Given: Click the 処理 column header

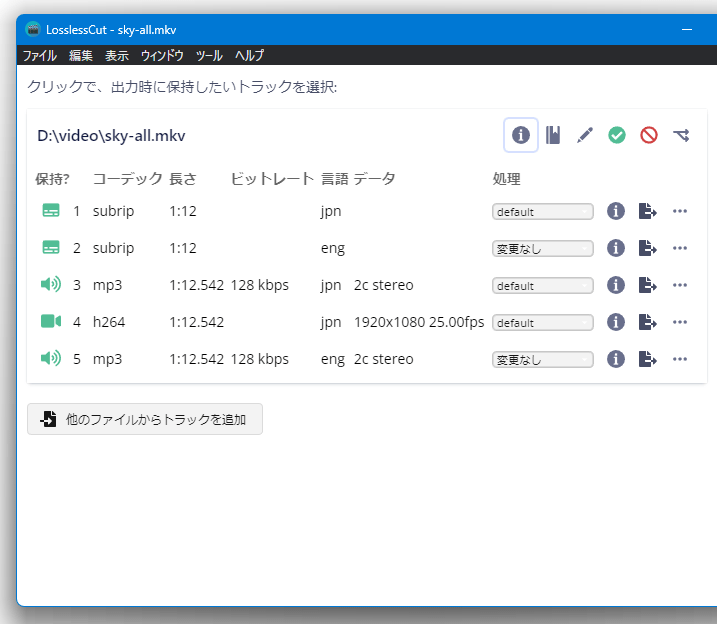Looking at the screenshot, I should 506,179.
